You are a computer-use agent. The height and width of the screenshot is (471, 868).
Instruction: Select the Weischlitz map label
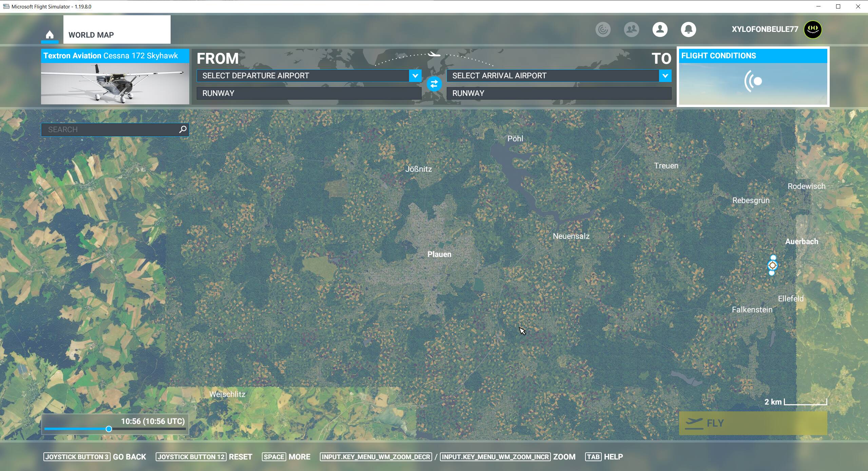[x=227, y=394]
